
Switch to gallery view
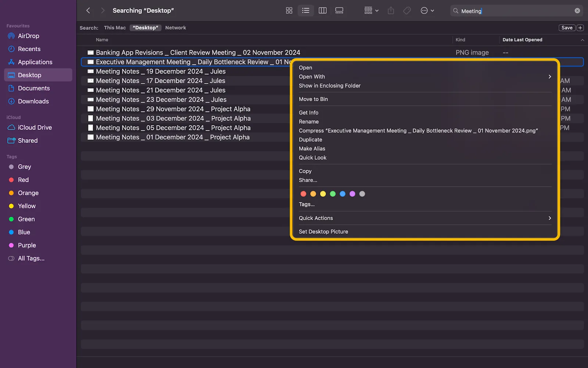click(339, 11)
